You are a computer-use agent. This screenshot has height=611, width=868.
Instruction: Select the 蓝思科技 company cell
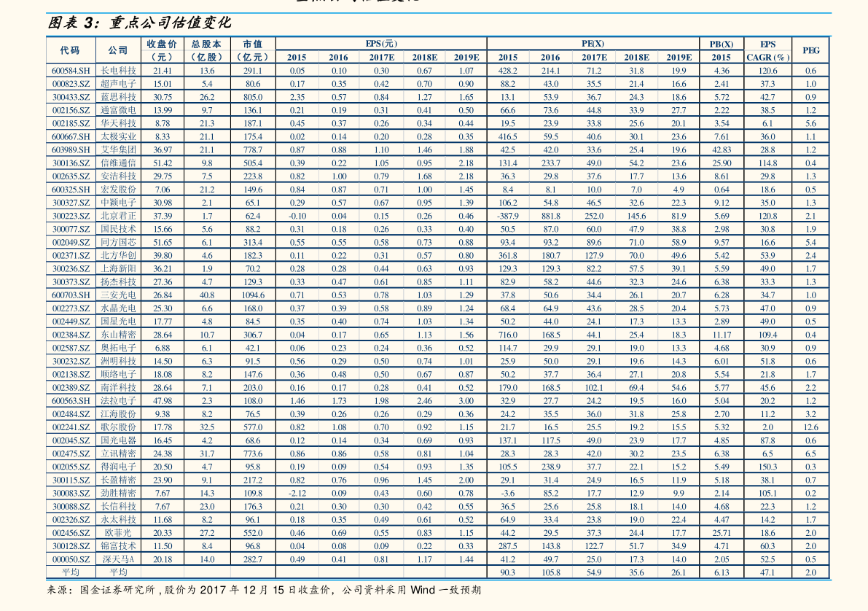tap(118, 97)
